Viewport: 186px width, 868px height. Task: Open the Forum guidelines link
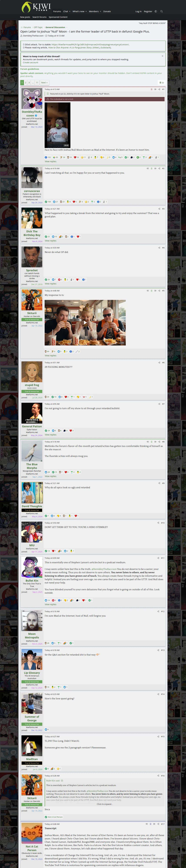(x=29, y=69)
